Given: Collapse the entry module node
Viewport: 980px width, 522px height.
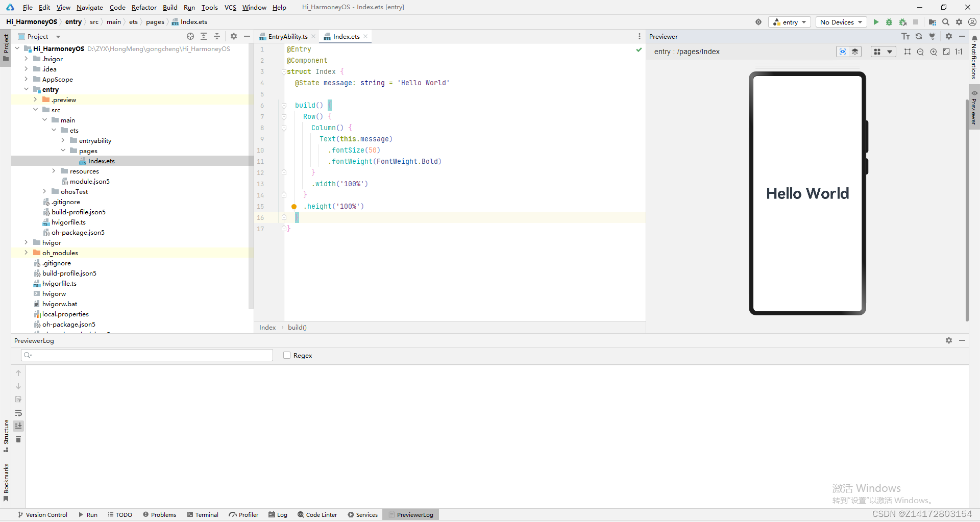Looking at the screenshot, I should click(27, 89).
